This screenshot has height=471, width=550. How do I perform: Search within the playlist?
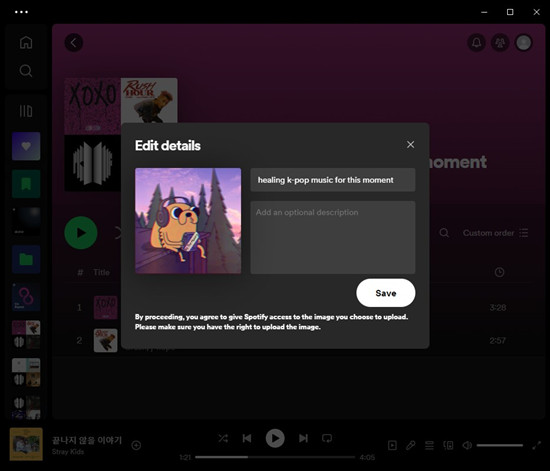pyautogui.click(x=444, y=233)
